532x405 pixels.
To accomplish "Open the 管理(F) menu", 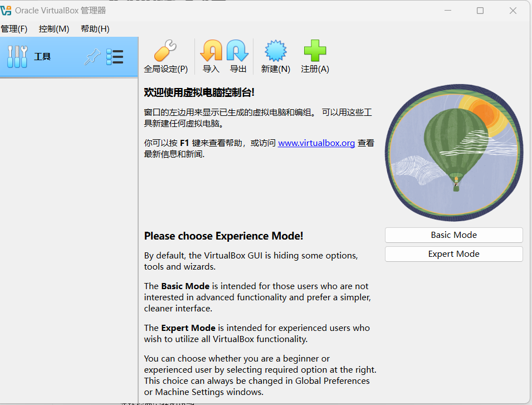I will 14,29.
